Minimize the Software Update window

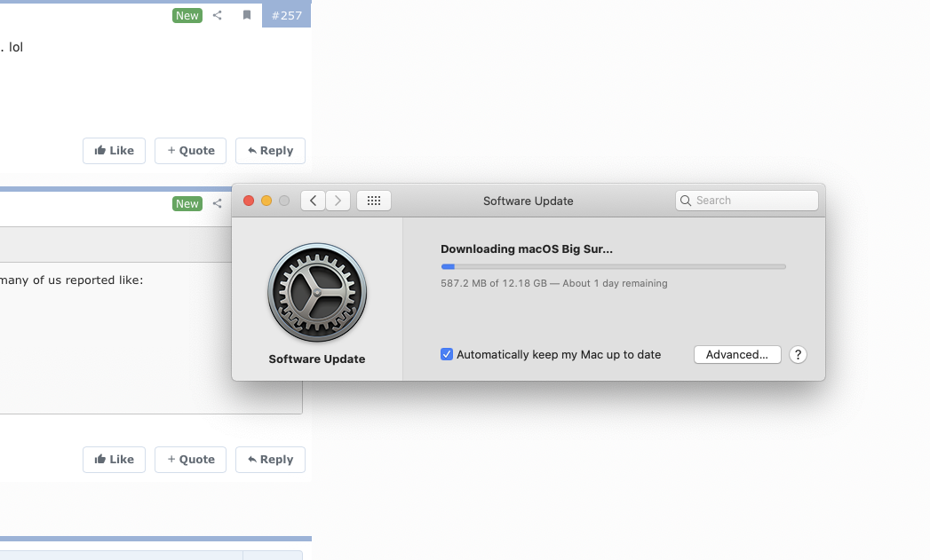tap(266, 201)
